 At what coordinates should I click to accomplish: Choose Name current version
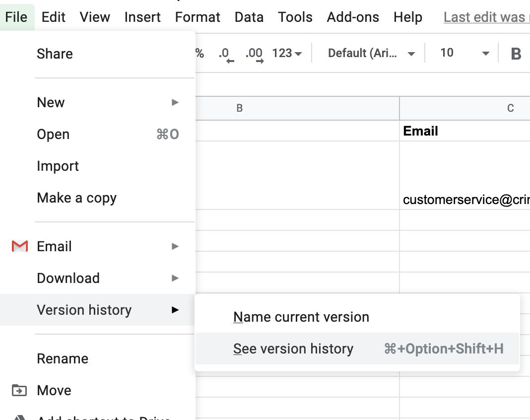[x=301, y=317]
